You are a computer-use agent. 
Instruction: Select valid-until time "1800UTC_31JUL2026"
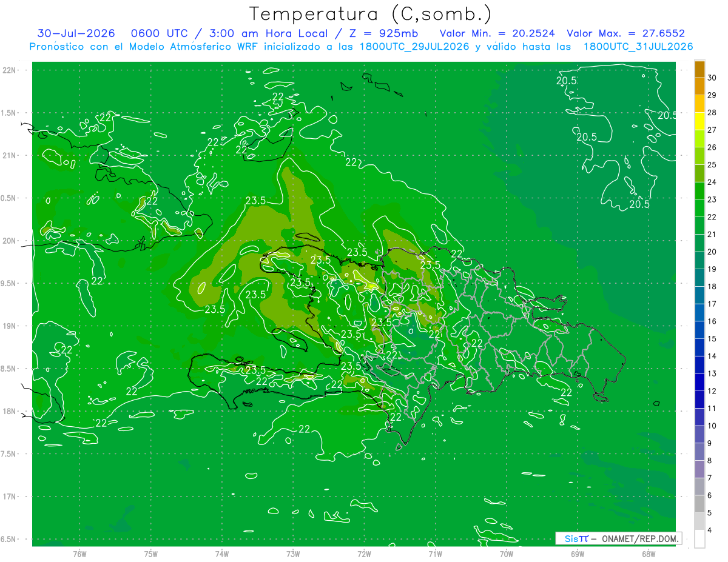pyautogui.click(x=639, y=47)
